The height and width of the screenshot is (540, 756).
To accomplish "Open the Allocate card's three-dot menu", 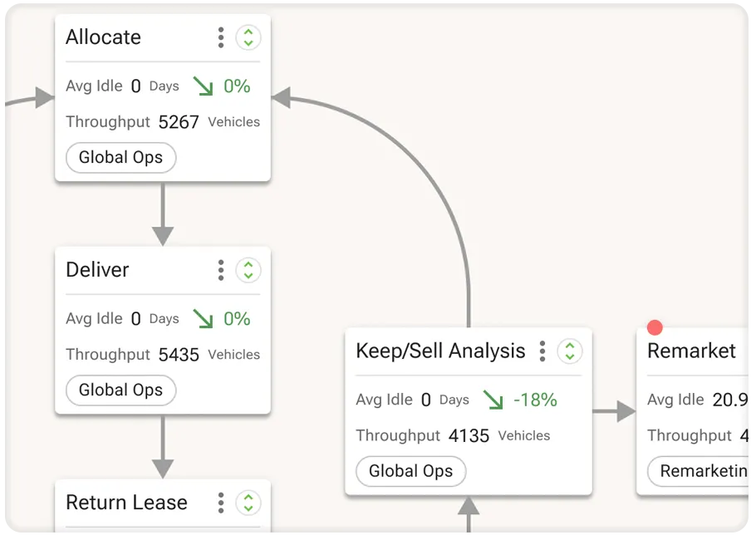I will [221, 37].
